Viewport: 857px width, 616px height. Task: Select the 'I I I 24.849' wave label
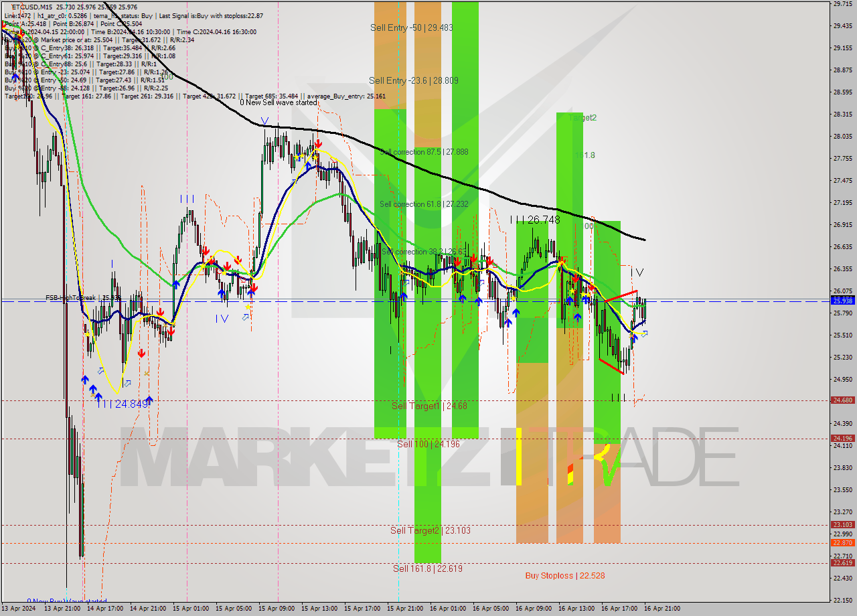122,404
